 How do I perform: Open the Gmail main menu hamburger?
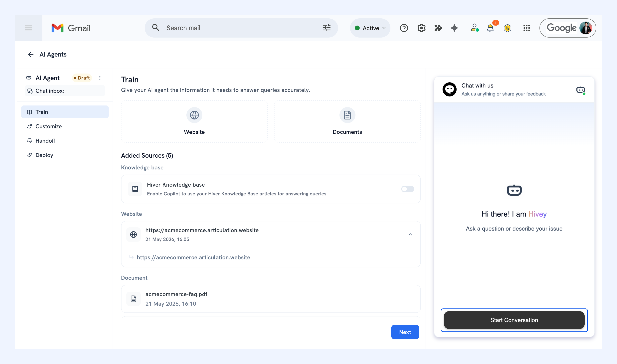pyautogui.click(x=29, y=28)
